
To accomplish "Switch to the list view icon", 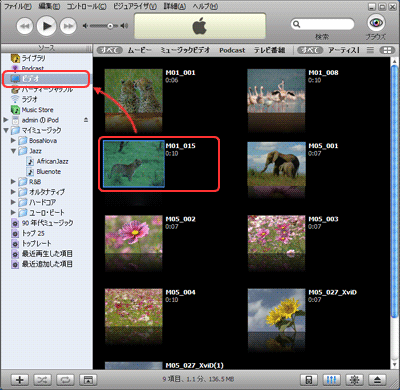I will tap(370, 50).
